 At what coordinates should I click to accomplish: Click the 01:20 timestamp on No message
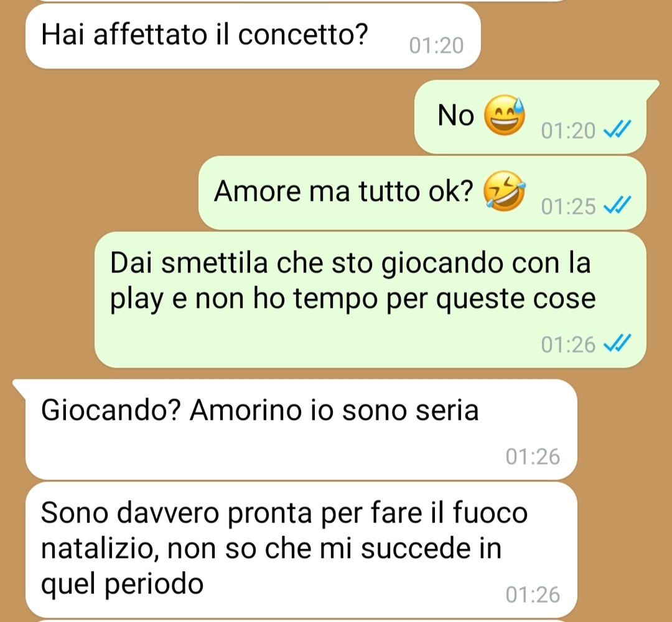(568, 131)
